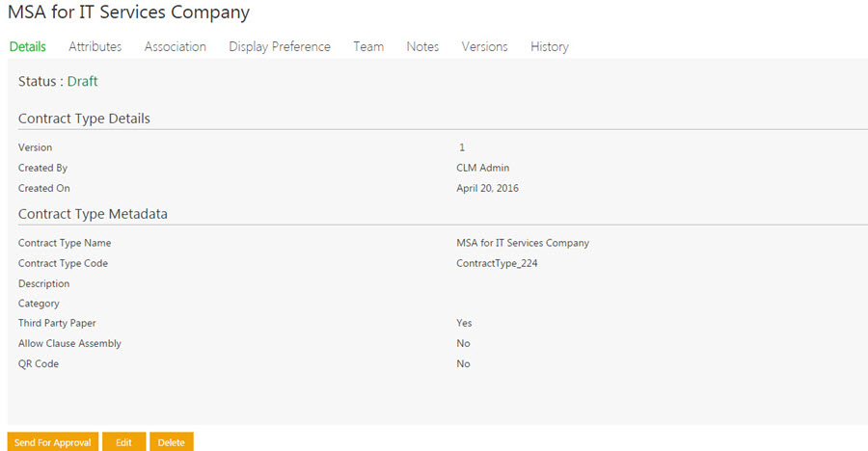The image size is (868, 451).
Task: Click the Send For Approval button
Action: [x=52, y=442]
